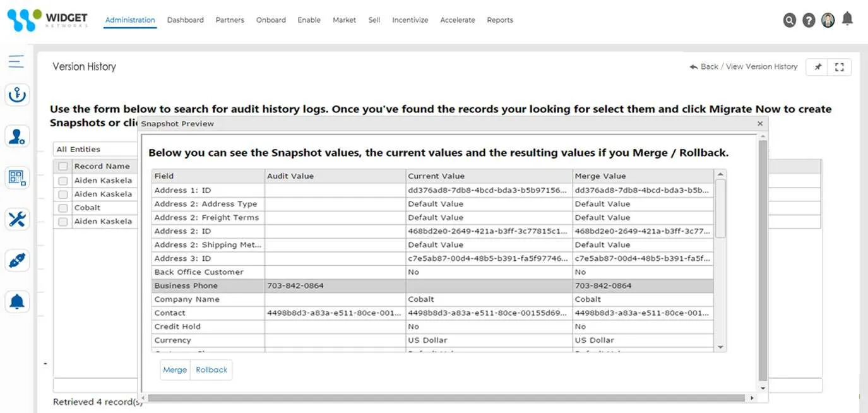Open the user settings sidebar icon
The width and height of the screenshot is (868, 413).
(x=17, y=136)
